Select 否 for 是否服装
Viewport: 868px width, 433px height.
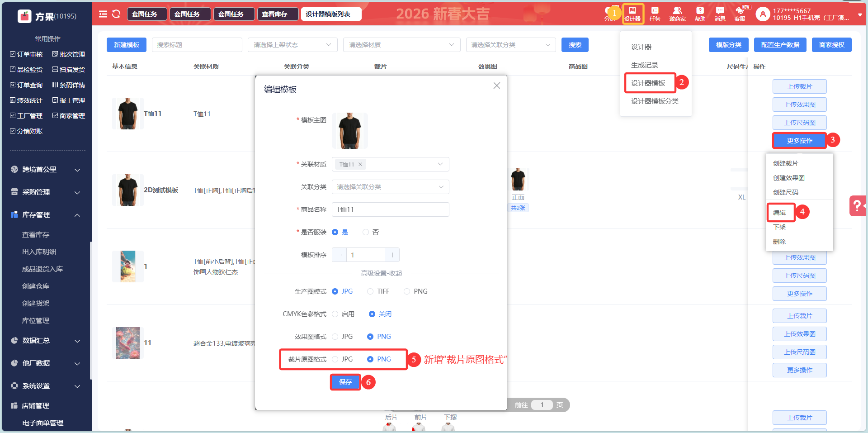pos(366,232)
